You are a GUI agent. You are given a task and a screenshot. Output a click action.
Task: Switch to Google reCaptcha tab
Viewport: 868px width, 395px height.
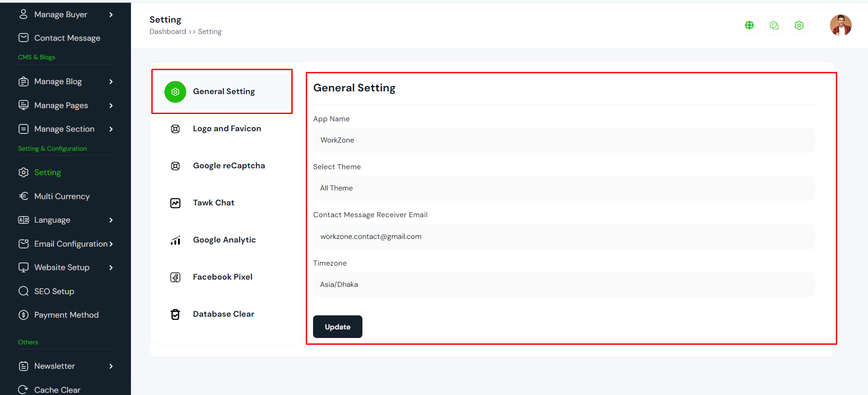tap(228, 166)
